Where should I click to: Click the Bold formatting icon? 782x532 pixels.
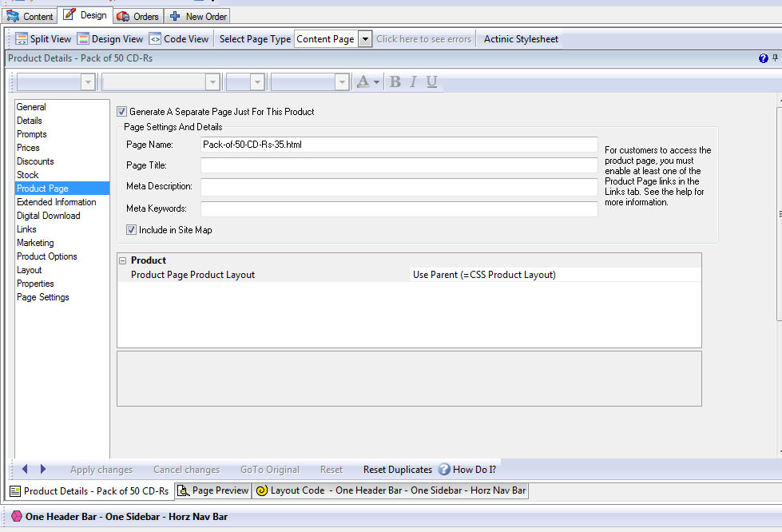coord(395,81)
